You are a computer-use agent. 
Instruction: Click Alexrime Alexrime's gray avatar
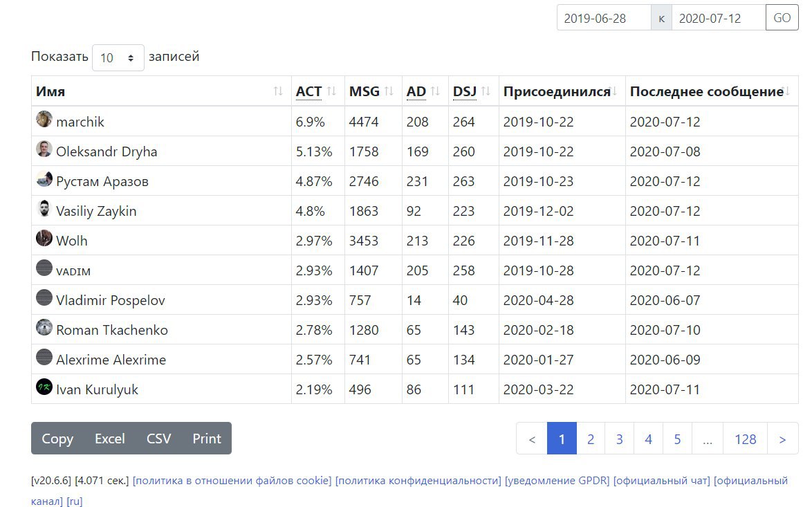pyautogui.click(x=44, y=357)
